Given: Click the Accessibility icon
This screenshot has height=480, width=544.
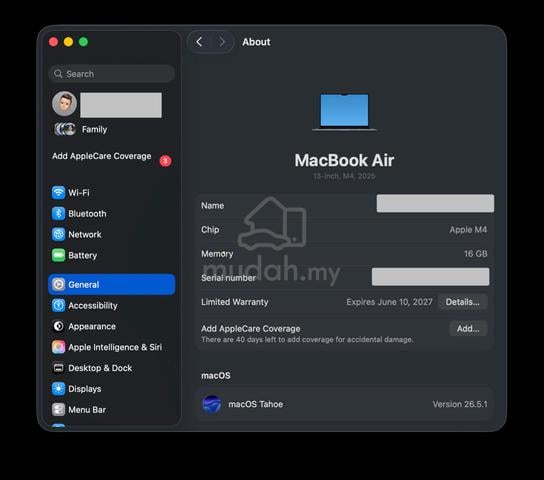Looking at the screenshot, I should tap(58, 305).
